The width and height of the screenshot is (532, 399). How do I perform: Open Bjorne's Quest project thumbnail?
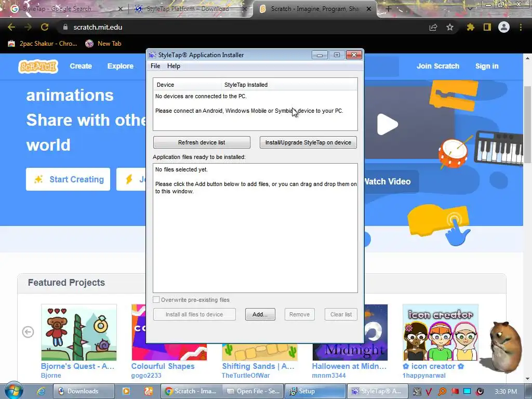click(x=79, y=332)
